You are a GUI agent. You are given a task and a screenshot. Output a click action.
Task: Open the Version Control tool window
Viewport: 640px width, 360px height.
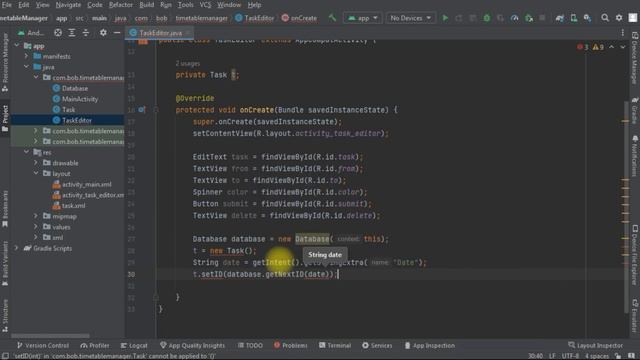click(x=43, y=345)
